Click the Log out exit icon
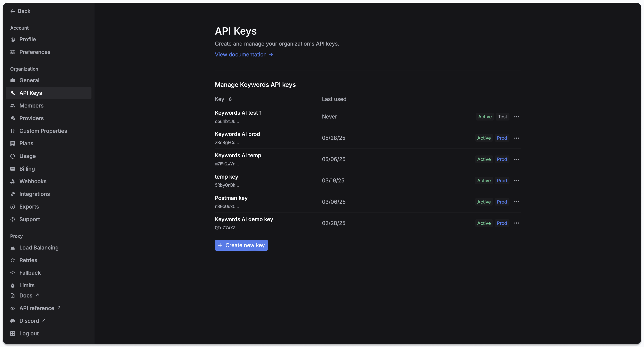This screenshot has height=347, width=644. pos(12,334)
